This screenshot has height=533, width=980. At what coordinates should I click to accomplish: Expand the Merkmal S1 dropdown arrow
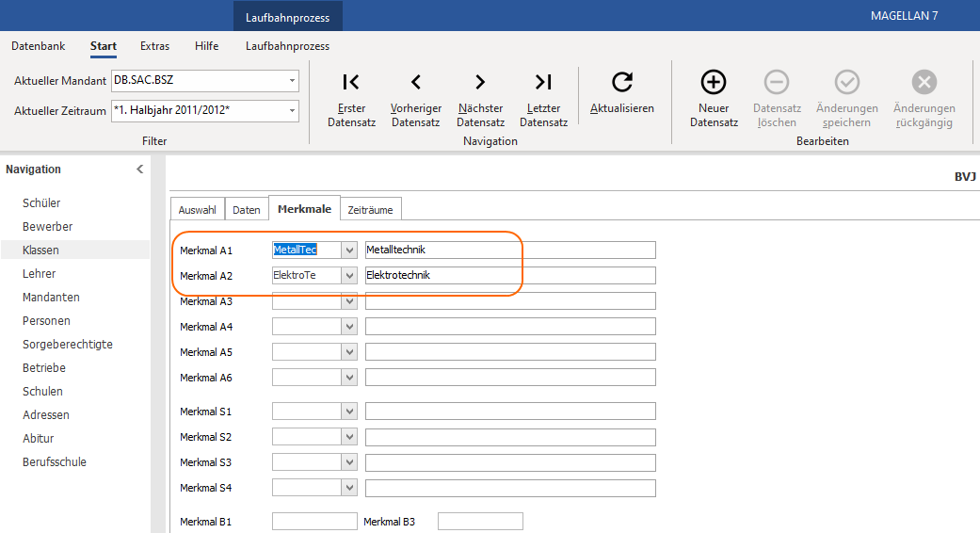(349, 412)
